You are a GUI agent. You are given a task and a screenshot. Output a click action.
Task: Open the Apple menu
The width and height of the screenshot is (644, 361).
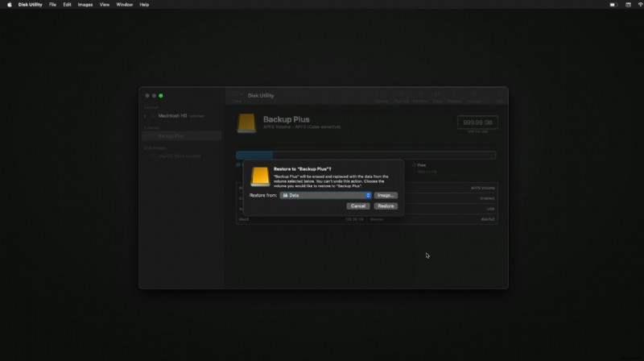(x=10, y=5)
